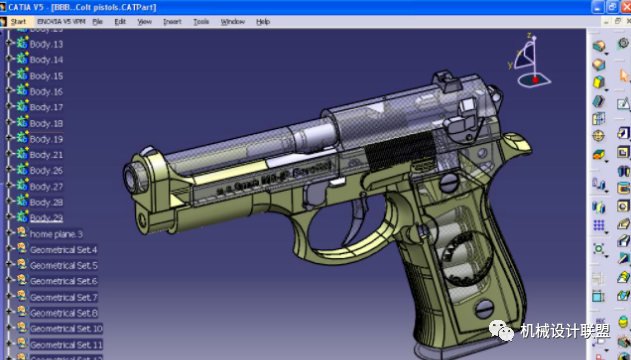Select Geometrical Set.11 label in the tree
The width and height of the screenshot is (631, 360).
[66, 345]
